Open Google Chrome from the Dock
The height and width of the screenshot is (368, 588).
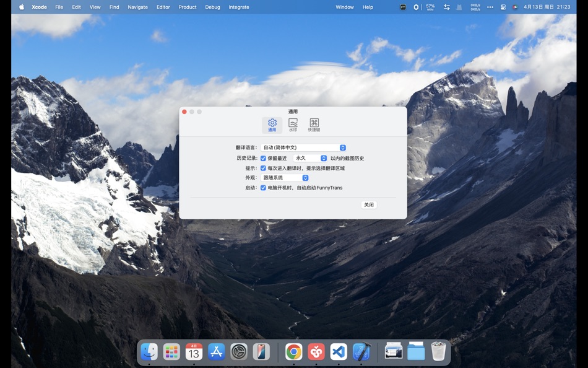[x=293, y=351]
